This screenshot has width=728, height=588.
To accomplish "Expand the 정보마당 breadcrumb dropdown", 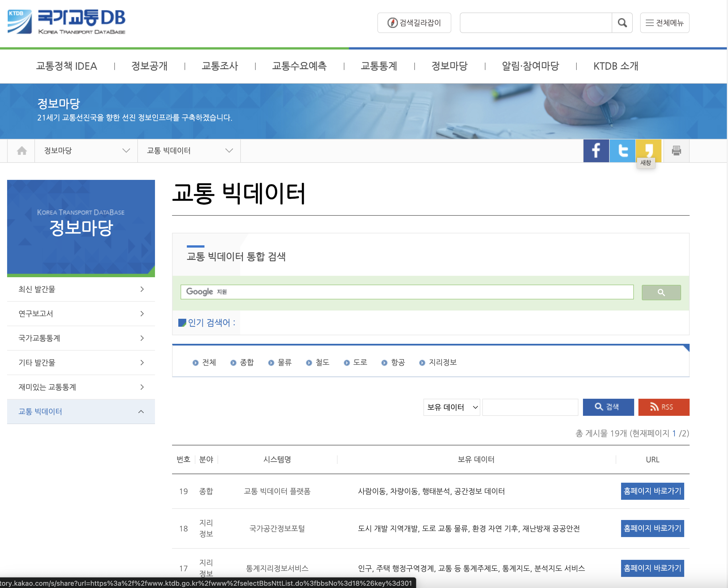I will click(86, 151).
